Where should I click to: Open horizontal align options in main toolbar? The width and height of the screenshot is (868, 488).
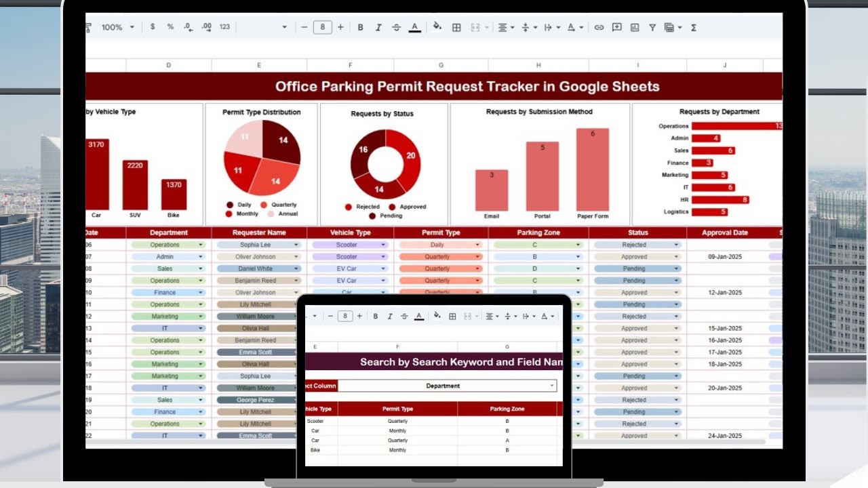[506, 27]
